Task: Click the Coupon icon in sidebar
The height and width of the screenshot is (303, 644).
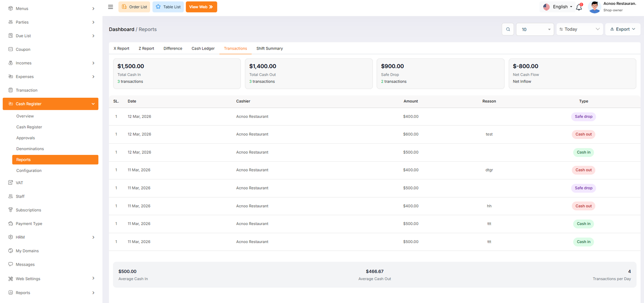Action: tap(11, 49)
